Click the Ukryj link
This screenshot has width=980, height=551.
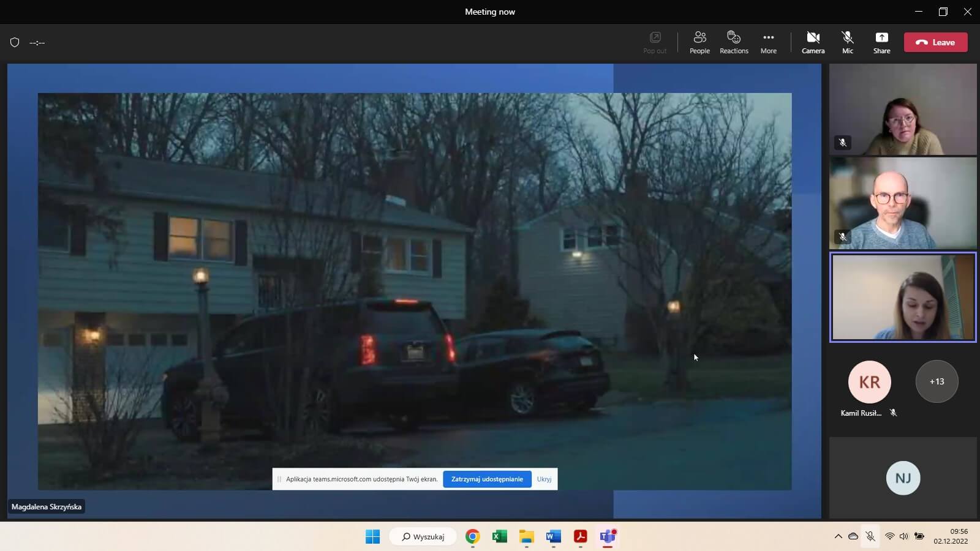click(x=544, y=479)
